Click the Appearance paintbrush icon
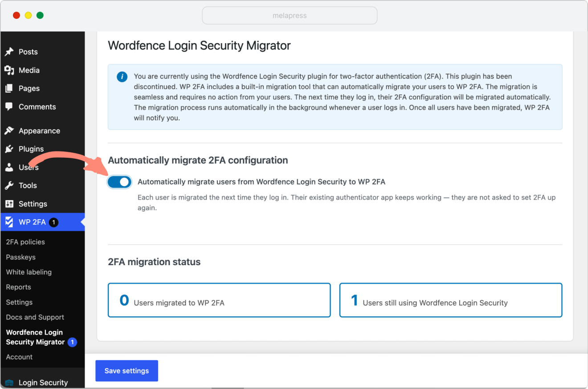588x389 pixels. [x=9, y=131]
